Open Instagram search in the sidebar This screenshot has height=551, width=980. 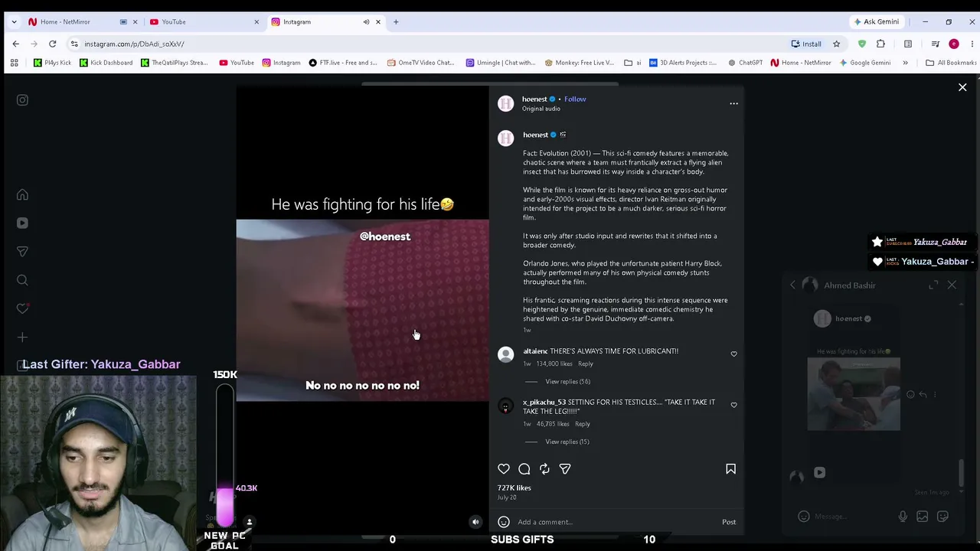click(x=22, y=280)
